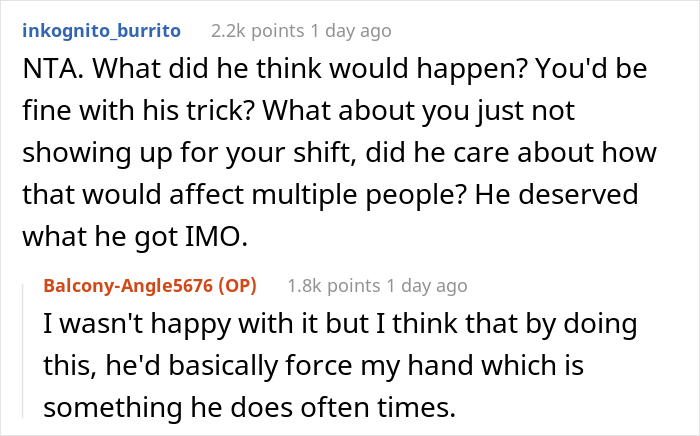The height and width of the screenshot is (436, 700).
Task: Open OP reply's "1 day ago" timestamp
Action: tap(427, 286)
